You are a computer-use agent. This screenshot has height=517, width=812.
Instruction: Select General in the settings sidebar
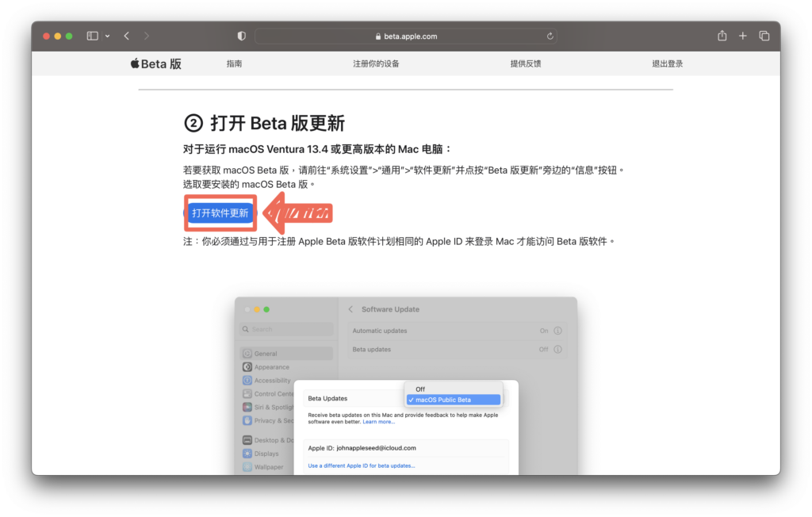(x=286, y=354)
